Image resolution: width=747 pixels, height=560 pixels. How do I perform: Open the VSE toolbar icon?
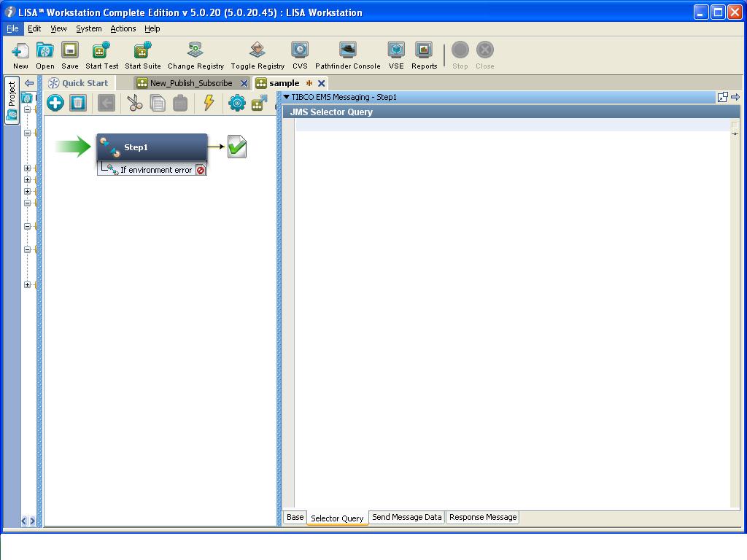pyautogui.click(x=396, y=50)
